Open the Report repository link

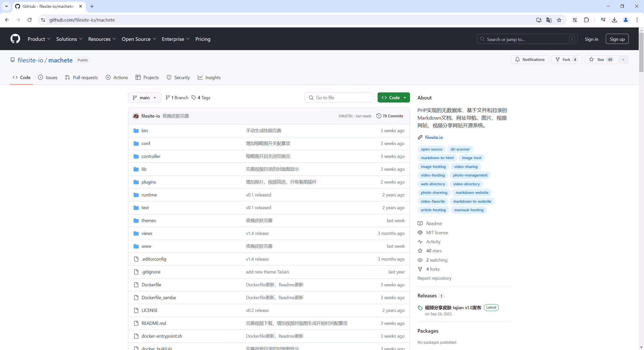pos(434,278)
